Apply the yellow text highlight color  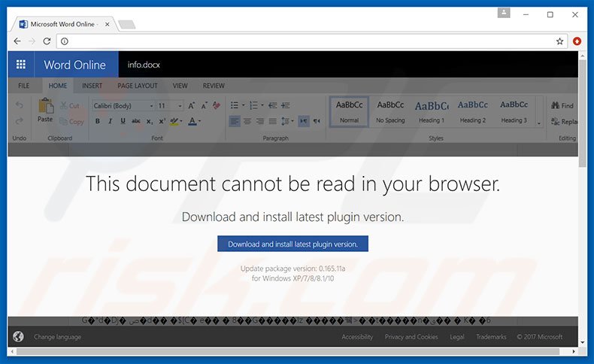[174, 121]
